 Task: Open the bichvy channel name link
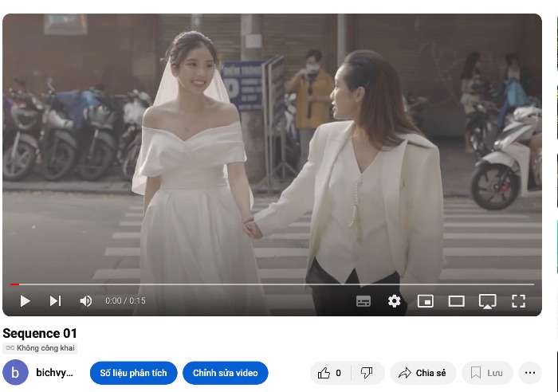(54, 373)
